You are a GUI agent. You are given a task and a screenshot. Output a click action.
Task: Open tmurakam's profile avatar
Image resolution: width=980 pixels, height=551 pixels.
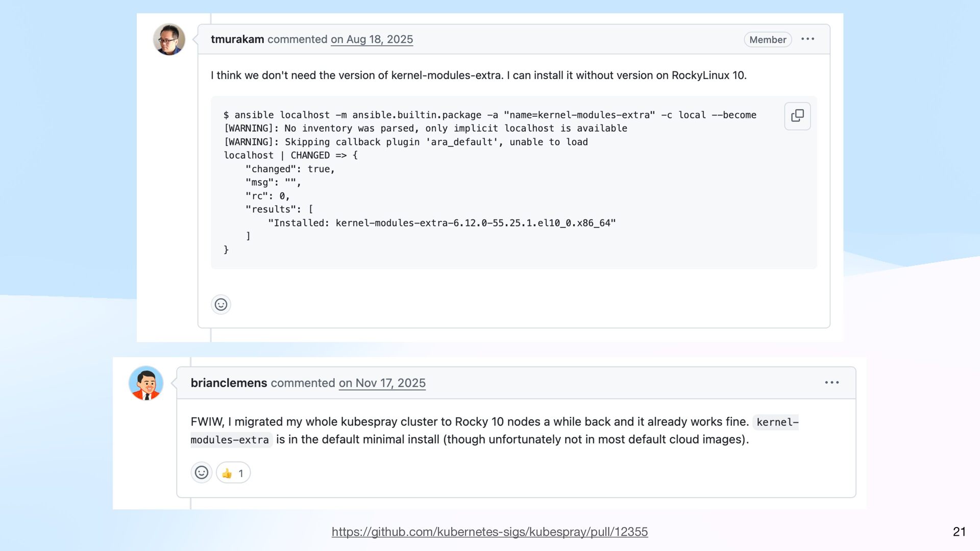tap(169, 39)
